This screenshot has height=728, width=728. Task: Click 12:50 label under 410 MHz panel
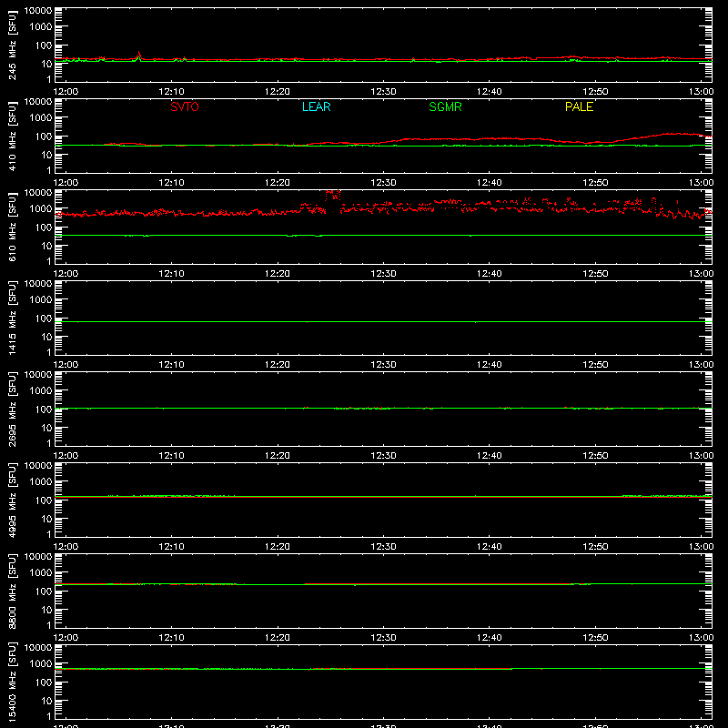pyautogui.click(x=595, y=183)
